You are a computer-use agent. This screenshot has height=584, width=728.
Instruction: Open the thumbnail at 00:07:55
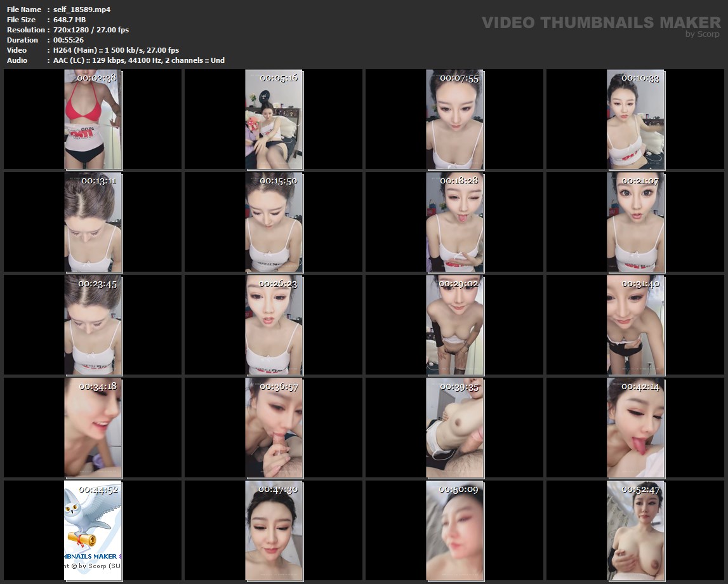(454, 119)
